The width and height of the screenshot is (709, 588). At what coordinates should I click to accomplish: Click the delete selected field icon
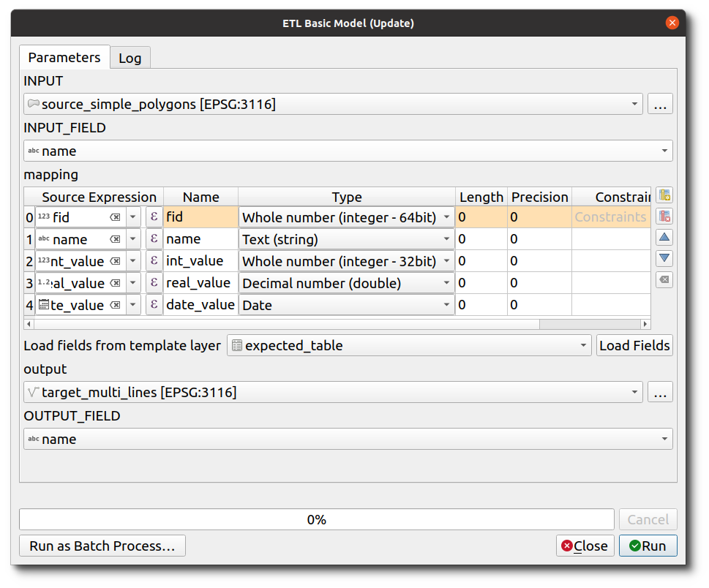(664, 216)
